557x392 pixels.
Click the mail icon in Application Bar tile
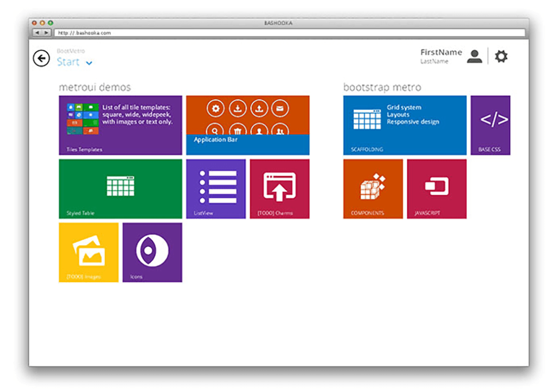point(280,109)
